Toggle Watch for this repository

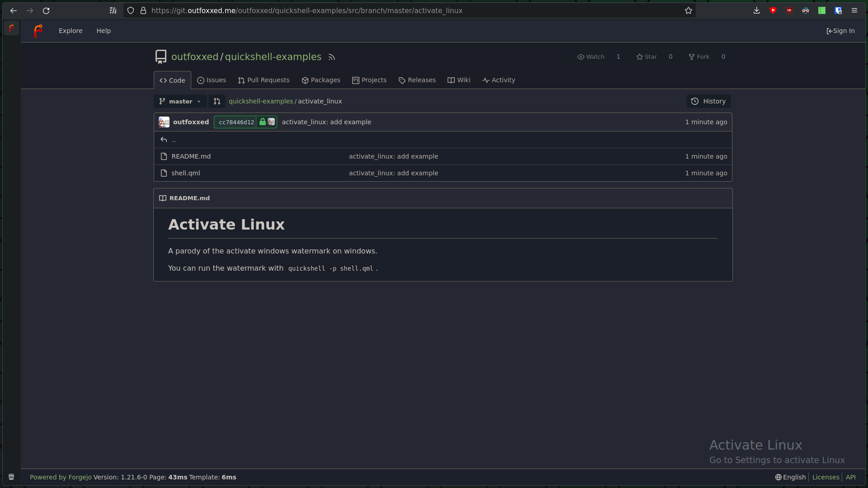click(591, 56)
